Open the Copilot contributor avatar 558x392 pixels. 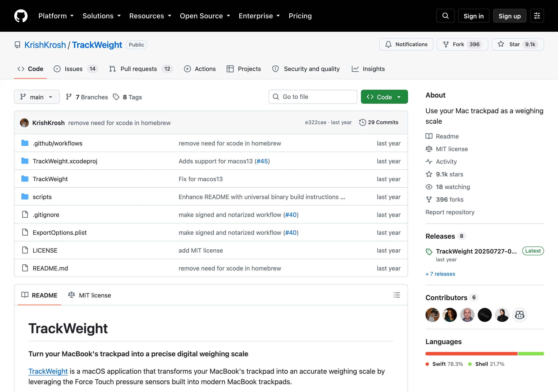(x=520, y=315)
